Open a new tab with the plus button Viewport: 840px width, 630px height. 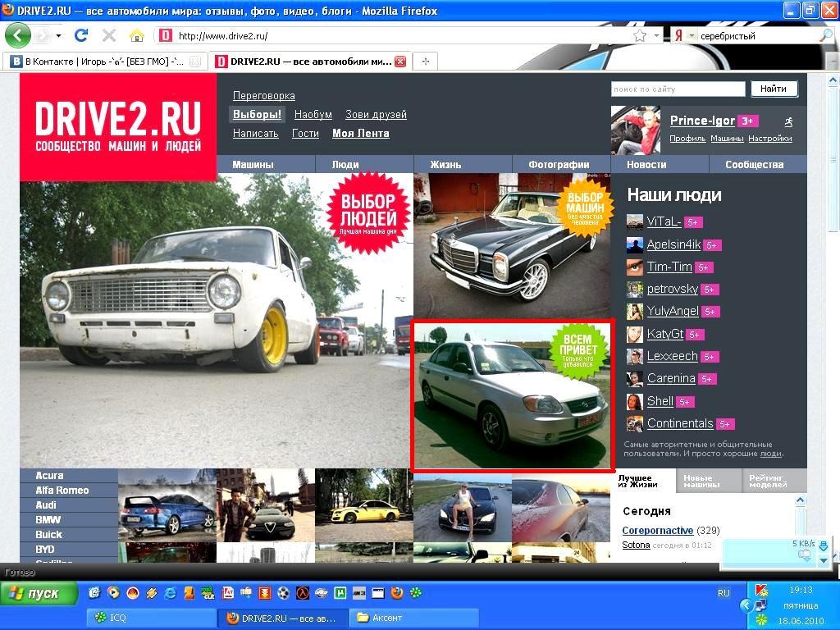(426, 62)
